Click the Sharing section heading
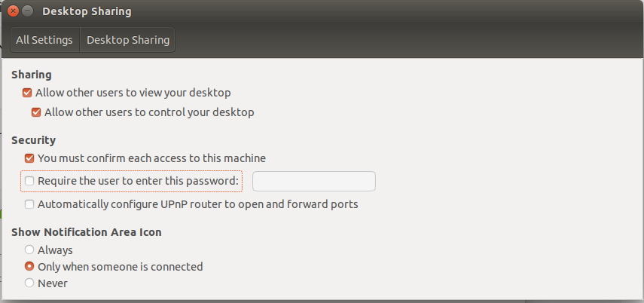 [x=32, y=75]
